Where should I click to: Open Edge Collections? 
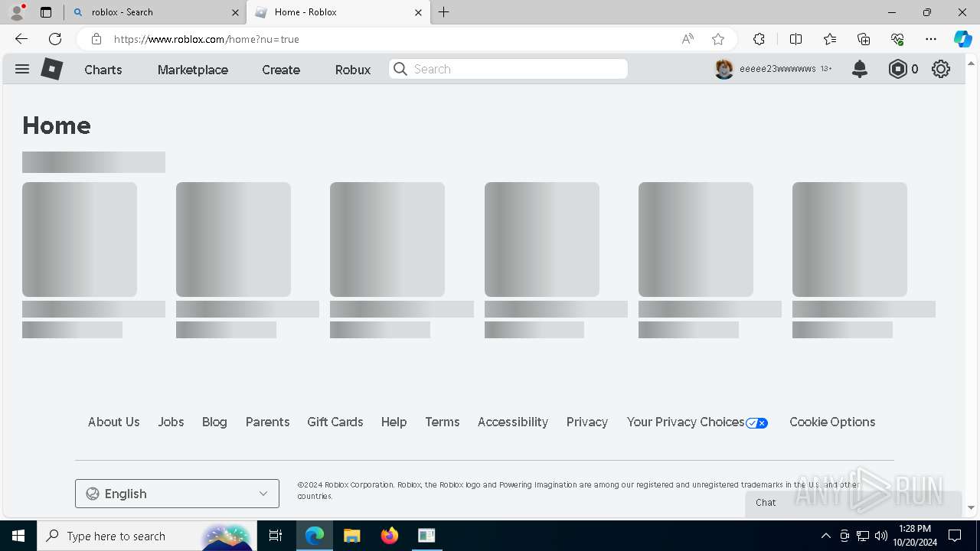click(x=864, y=39)
